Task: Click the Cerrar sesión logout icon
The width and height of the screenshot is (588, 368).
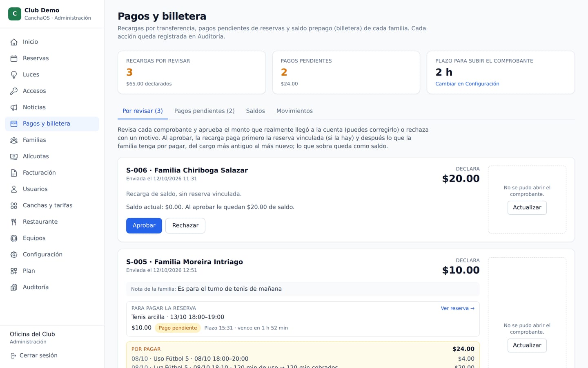Action: 13,356
